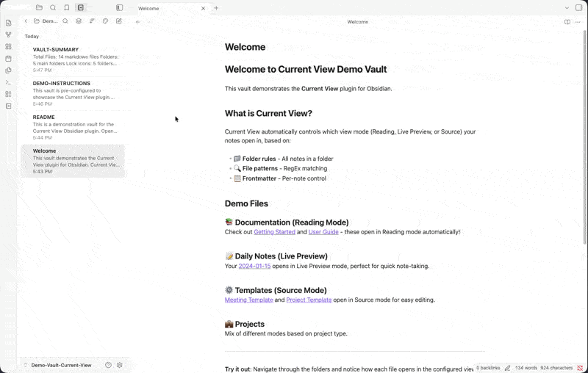Click the 924 characters status entry
Screen dimensions: 588x373
pyautogui.click(x=556, y=368)
